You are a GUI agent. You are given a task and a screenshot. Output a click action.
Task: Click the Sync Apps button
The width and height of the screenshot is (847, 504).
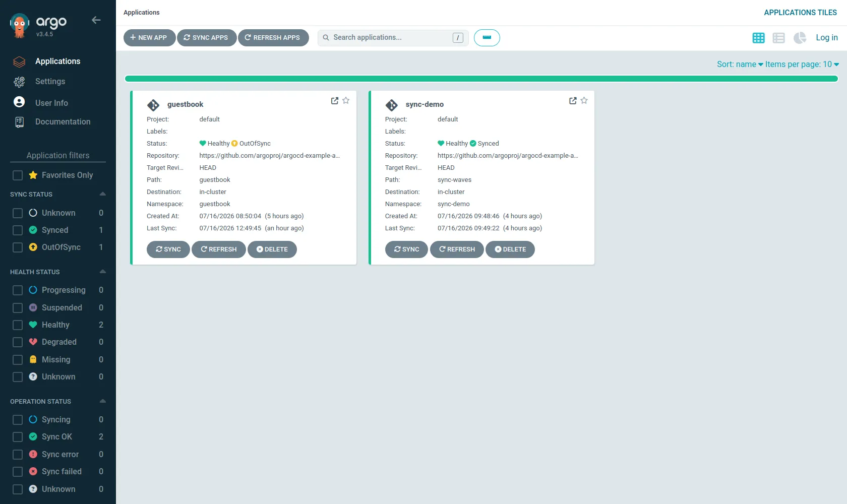click(x=207, y=38)
